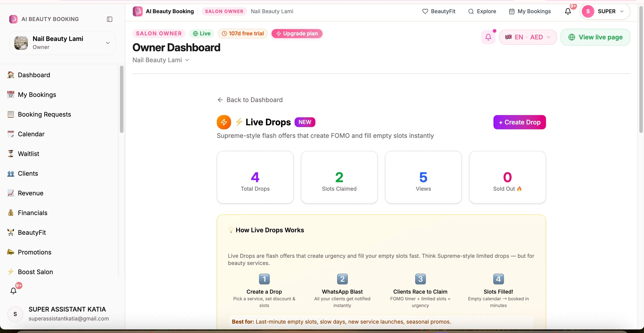The height and width of the screenshot is (333, 644).
Task: Open the Waitlist sidebar item
Action: (23, 154)
